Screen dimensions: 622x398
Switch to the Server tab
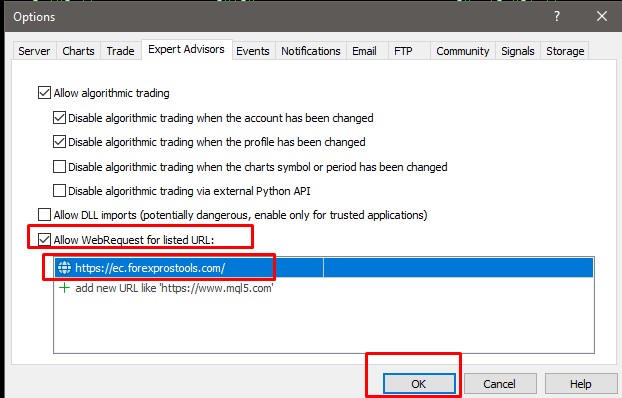pyautogui.click(x=34, y=51)
